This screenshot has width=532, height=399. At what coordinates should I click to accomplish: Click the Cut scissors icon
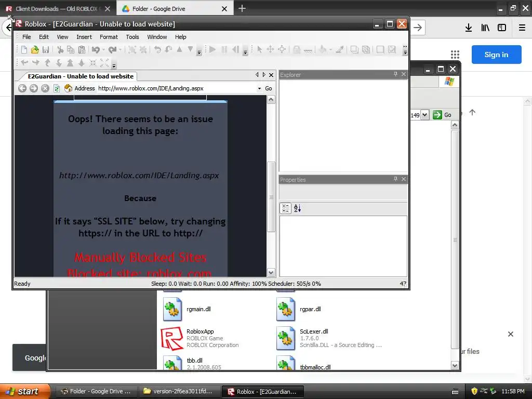pos(60,50)
